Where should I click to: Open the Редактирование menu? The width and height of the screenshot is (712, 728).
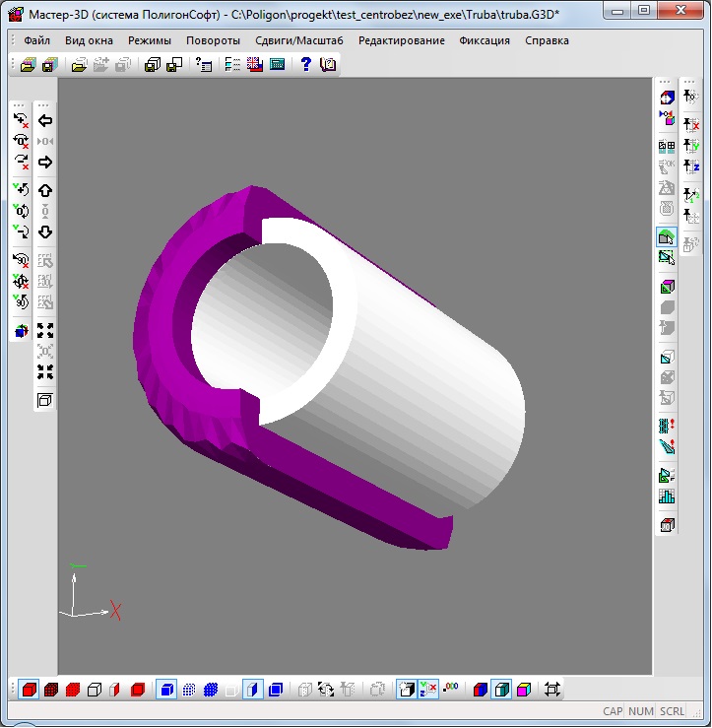point(401,41)
